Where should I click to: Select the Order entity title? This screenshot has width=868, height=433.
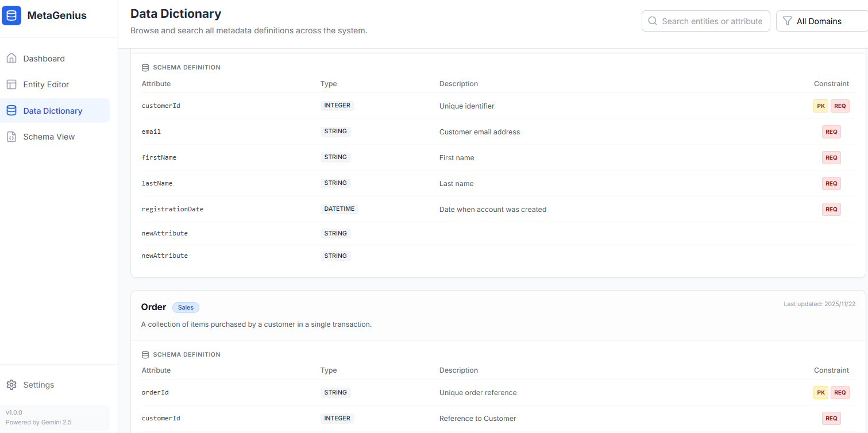153,307
